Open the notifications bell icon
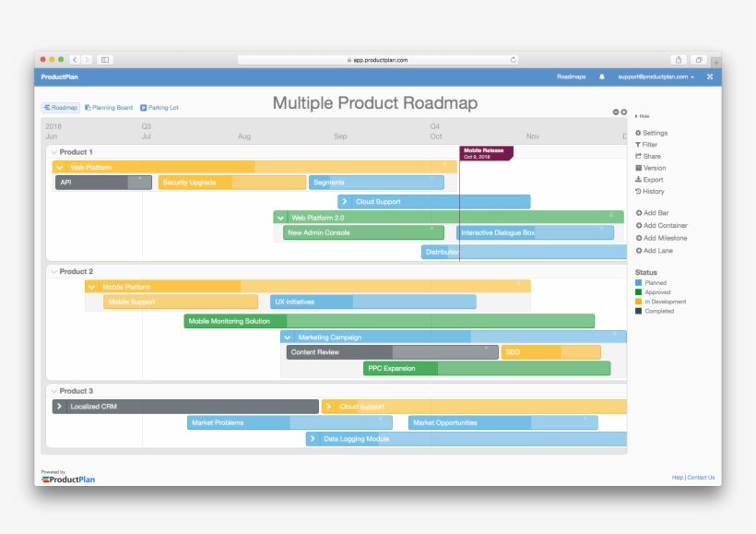 (x=602, y=77)
